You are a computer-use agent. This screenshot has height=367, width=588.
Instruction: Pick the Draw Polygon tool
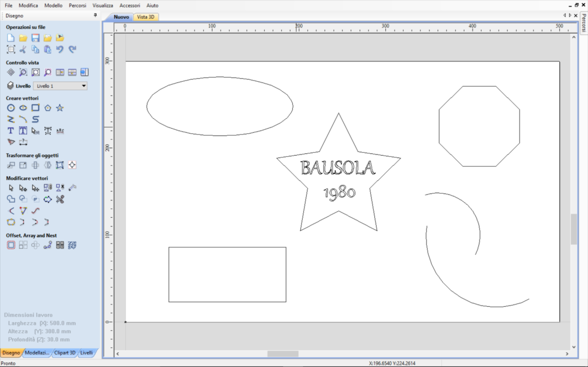click(48, 107)
